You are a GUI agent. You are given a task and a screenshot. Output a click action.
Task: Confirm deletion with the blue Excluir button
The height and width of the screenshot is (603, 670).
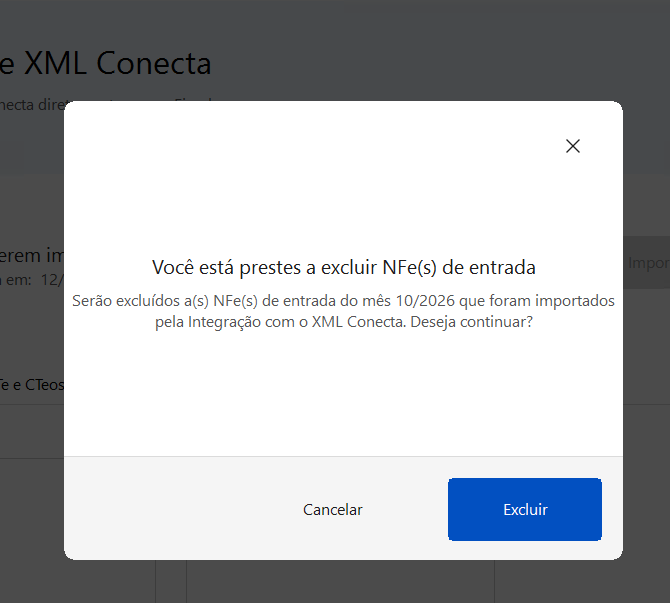pyautogui.click(x=525, y=509)
